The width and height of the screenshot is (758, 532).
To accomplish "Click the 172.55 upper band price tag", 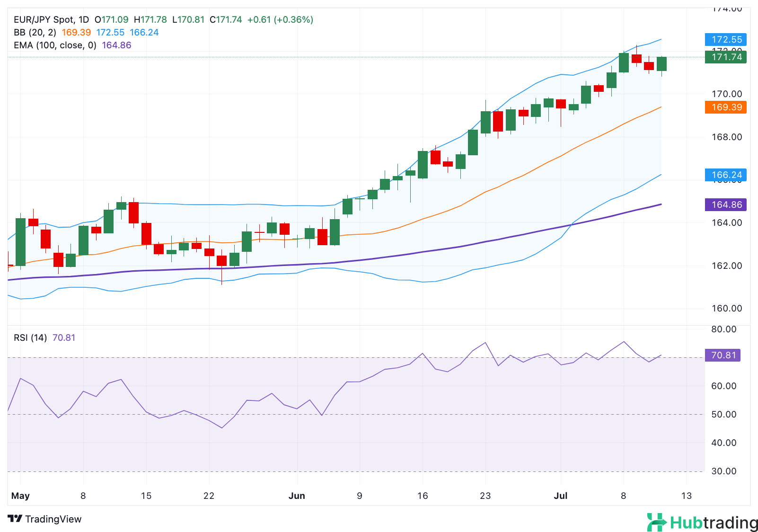I will (x=725, y=39).
